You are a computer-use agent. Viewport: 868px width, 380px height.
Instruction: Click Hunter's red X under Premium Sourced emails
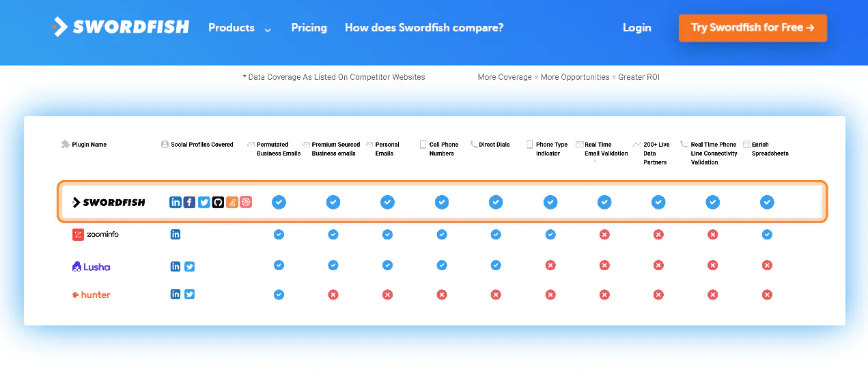click(333, 295)
